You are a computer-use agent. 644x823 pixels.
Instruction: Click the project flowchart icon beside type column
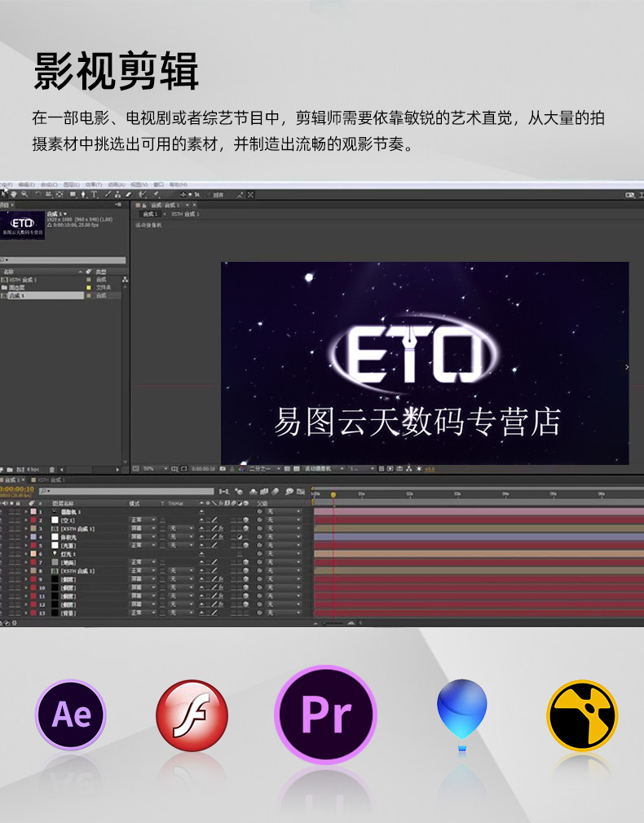point(126,279)
